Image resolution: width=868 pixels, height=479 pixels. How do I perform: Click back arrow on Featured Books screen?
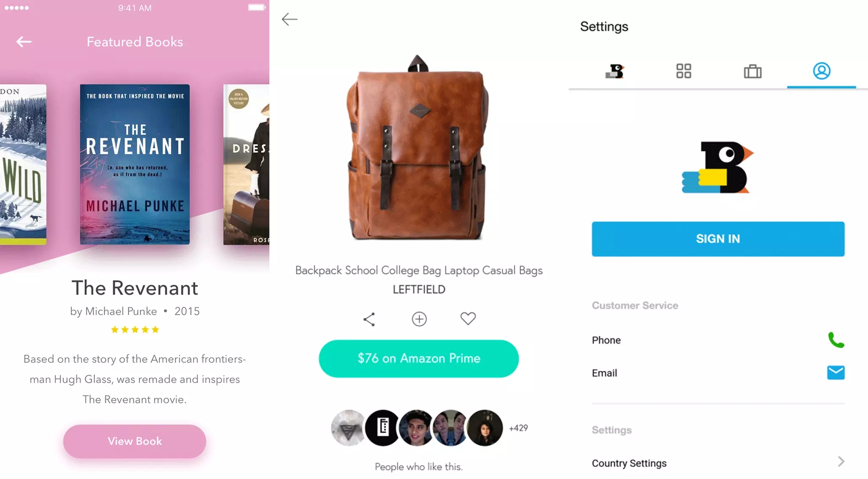(24, 41)
